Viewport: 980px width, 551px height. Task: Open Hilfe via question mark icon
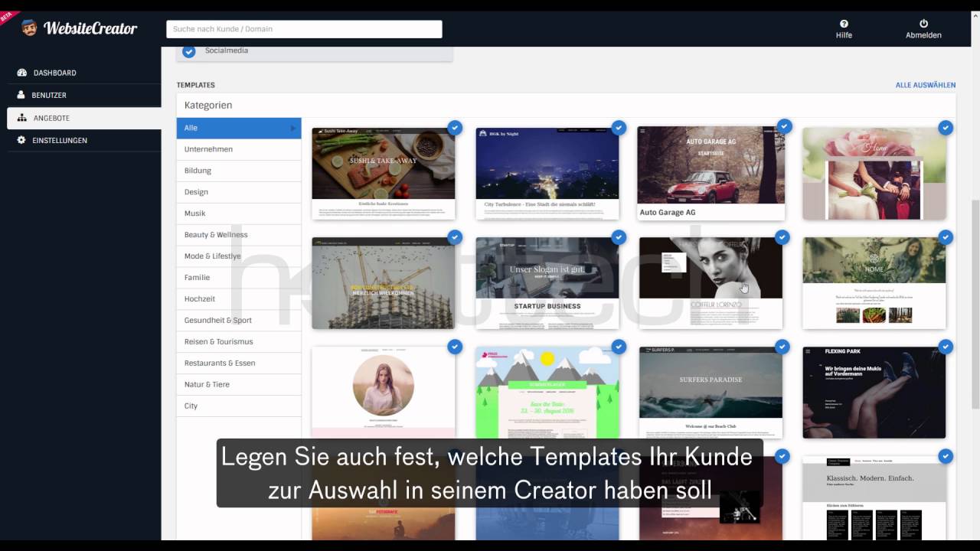point(844,24)
